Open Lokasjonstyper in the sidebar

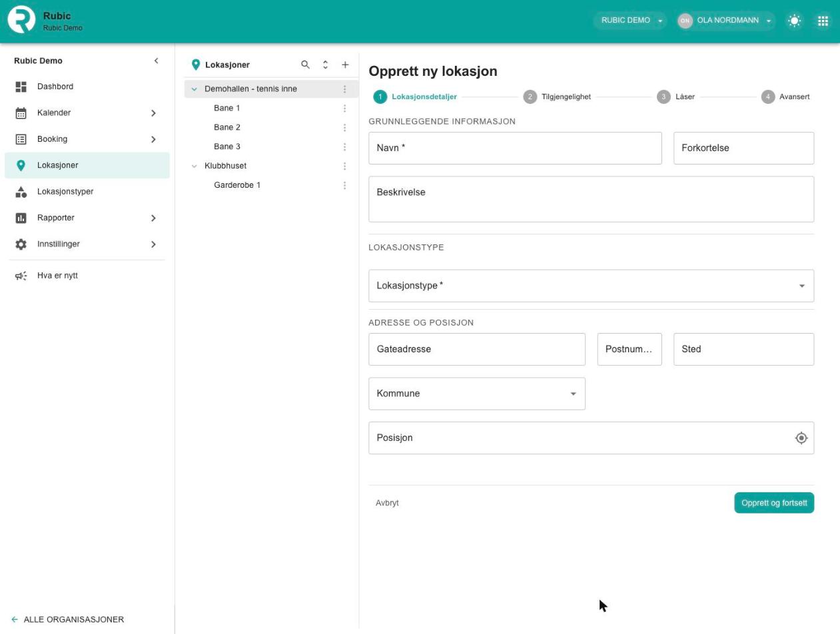tap(87, 192)
